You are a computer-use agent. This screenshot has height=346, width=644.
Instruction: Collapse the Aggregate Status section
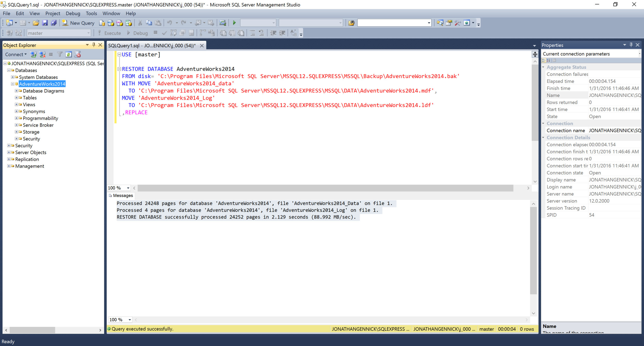[543, 67]
